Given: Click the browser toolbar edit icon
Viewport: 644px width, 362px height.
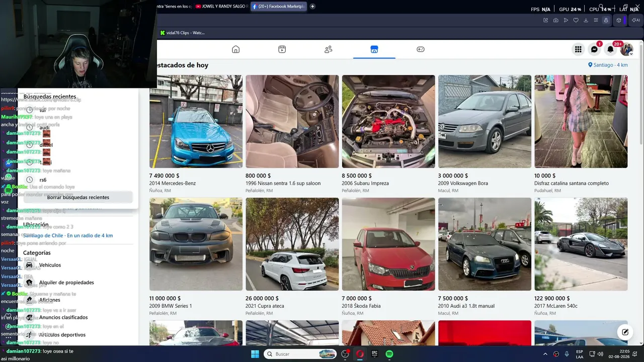Looking at the screenshot, I should (545, 20).
